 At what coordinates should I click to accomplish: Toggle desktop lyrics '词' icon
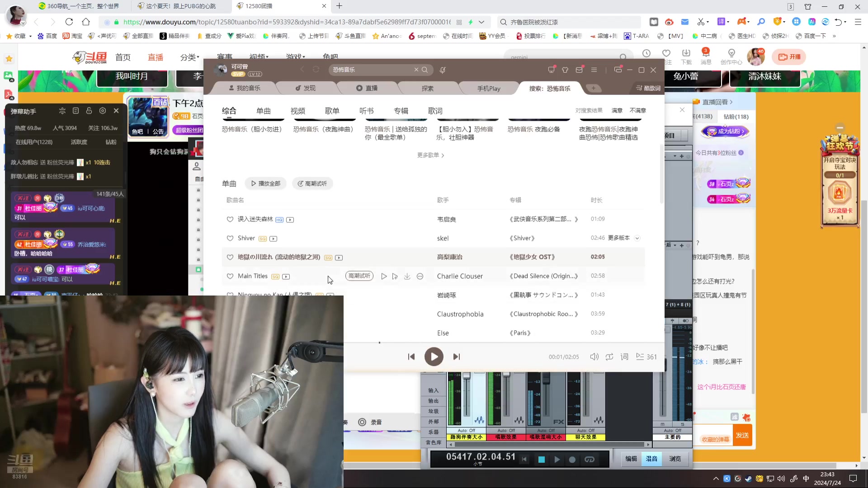pos(624,357)
